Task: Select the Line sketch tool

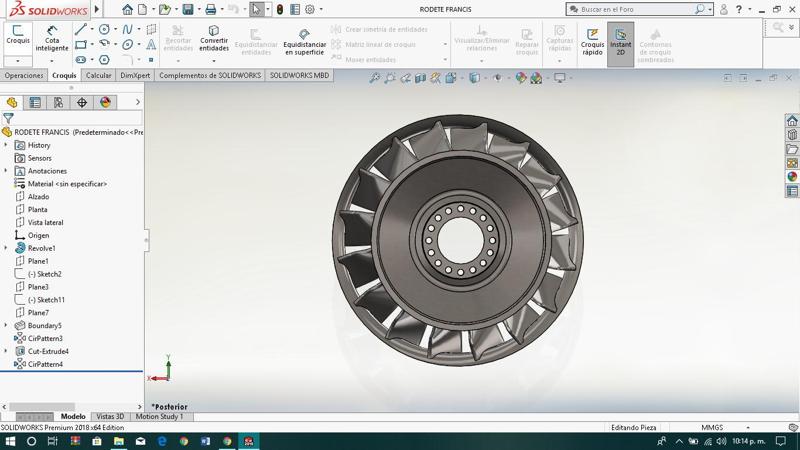Action: (81, 30)
